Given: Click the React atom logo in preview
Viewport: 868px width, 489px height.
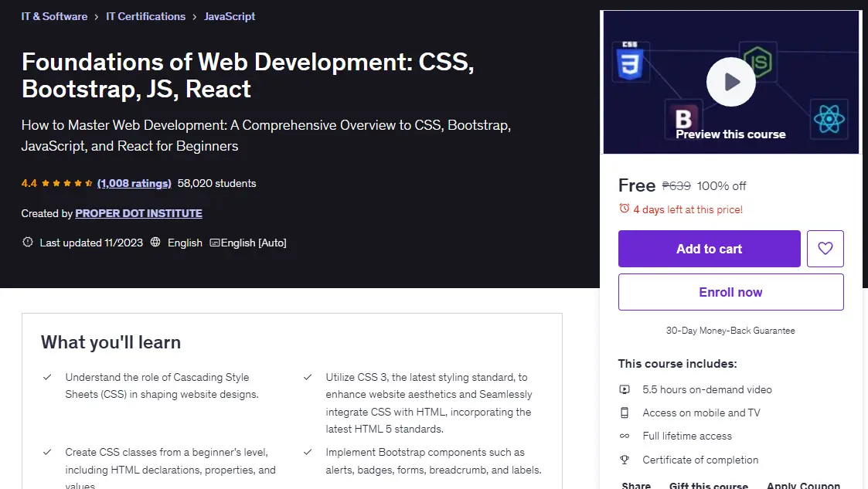Looking at the screenshot, I should (x=829, y=119).
